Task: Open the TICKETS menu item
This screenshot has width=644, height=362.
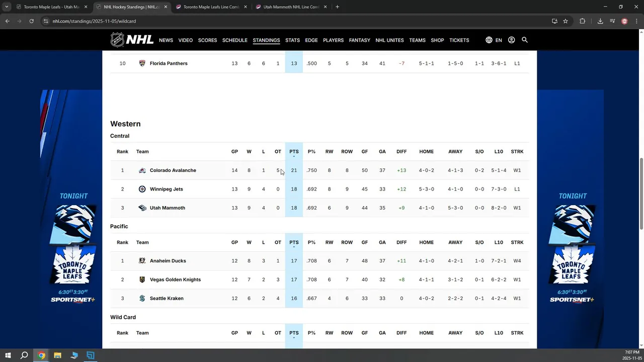Action: pyautogui.click(x=459, y=40)
